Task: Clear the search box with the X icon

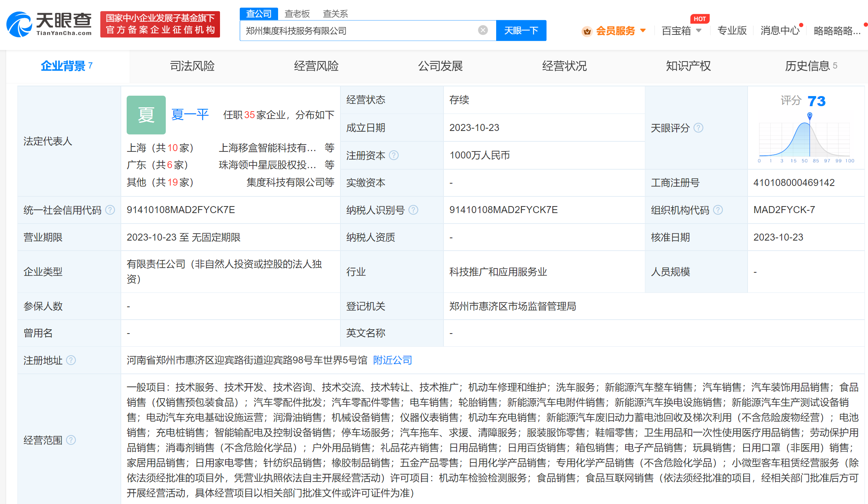Action: [x=483, y=30]
